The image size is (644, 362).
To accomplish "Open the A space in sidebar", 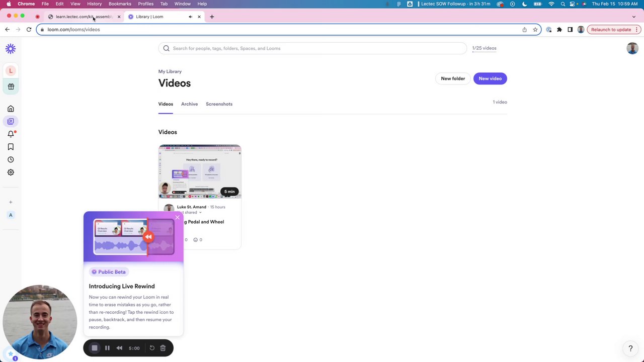I will pos(11,215).
